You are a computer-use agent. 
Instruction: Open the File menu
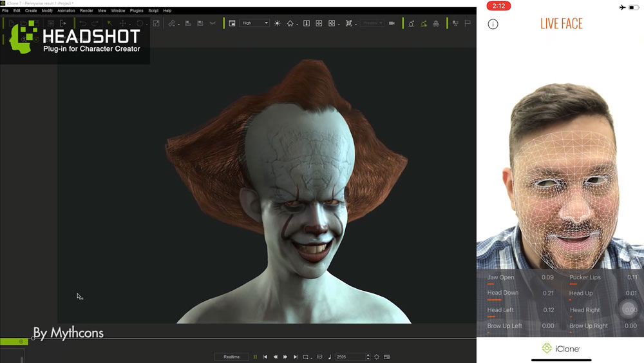5,11
